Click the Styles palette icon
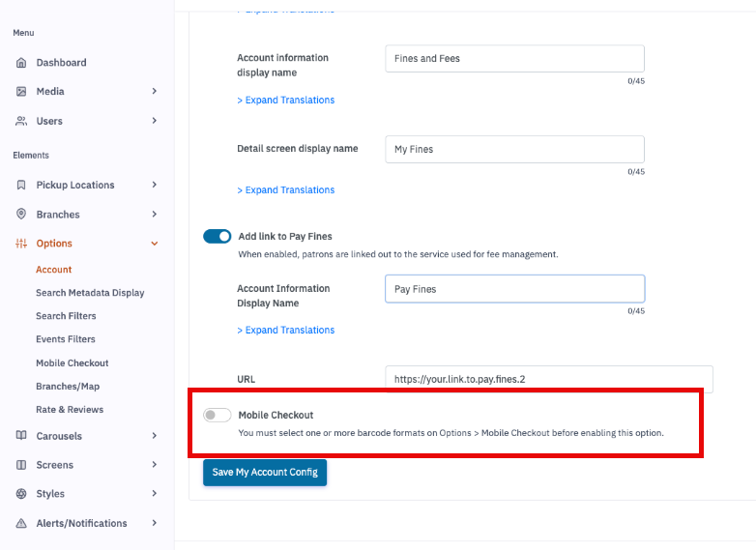Viewport: 756px width, 550px height. pyautogui.click(x=21, y=494)
